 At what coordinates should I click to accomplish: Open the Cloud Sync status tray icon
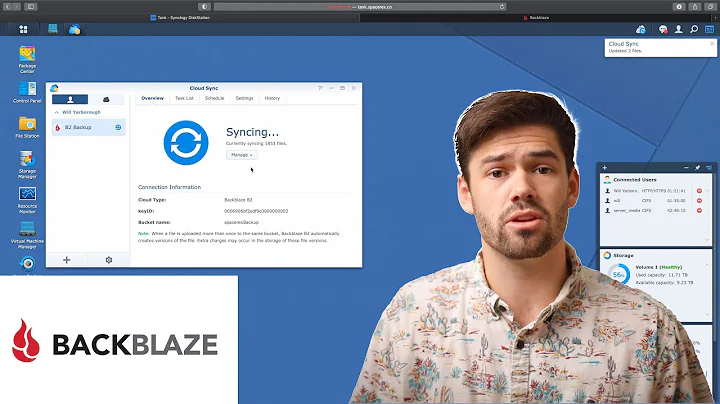click(641, 29)
